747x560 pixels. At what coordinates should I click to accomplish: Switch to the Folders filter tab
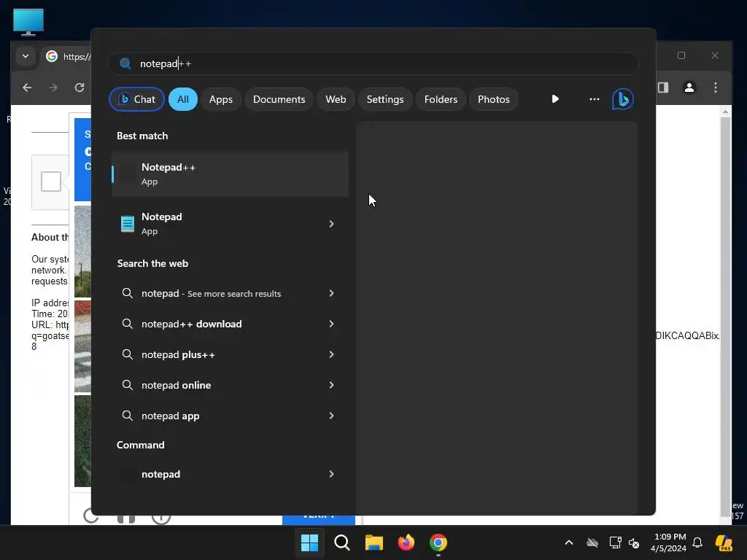coord(441,99)
